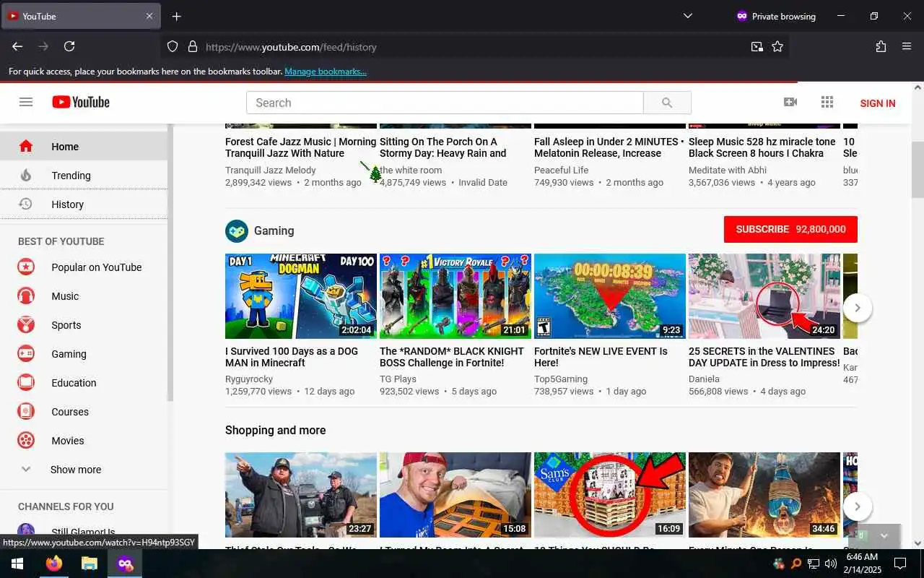Screen dimensions: 924x578
Task: Show next Gaming videos with arrow
Action: pyautogui.click(x=857, y=308)
